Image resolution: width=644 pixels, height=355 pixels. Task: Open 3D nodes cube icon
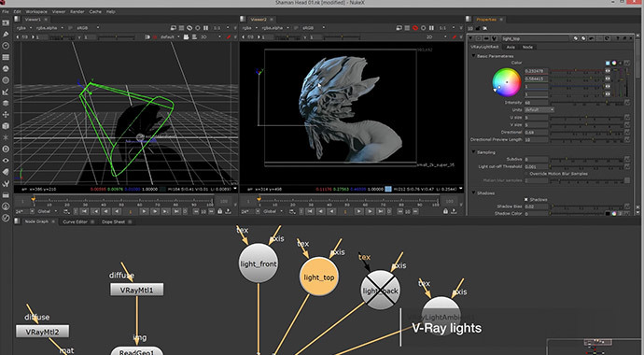6,126
